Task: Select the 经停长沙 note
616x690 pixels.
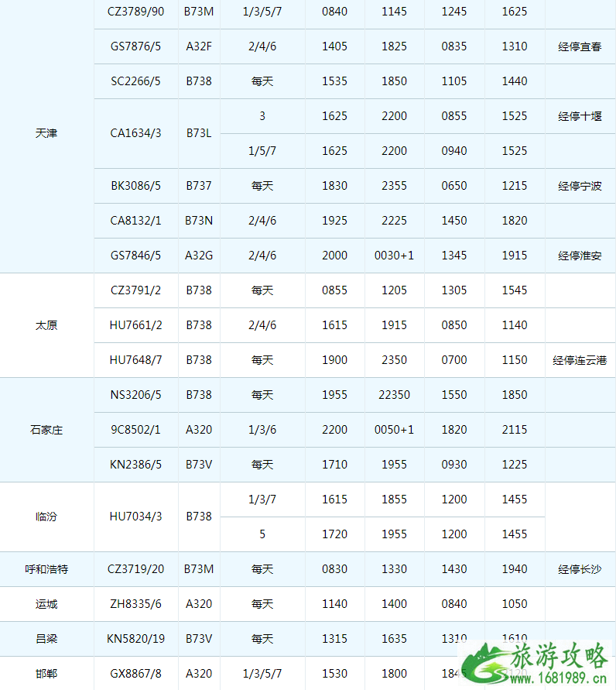Action: (x=580, y=569)
